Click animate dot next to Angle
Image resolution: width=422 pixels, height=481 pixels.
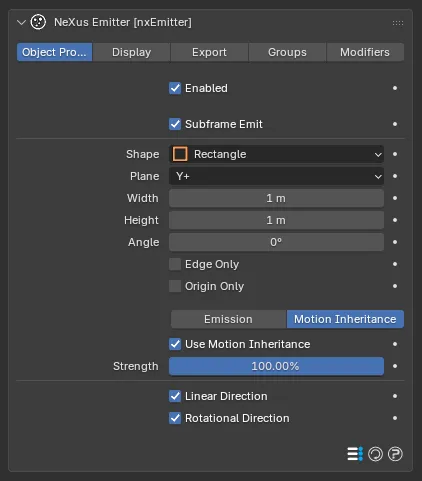[395, 242]
